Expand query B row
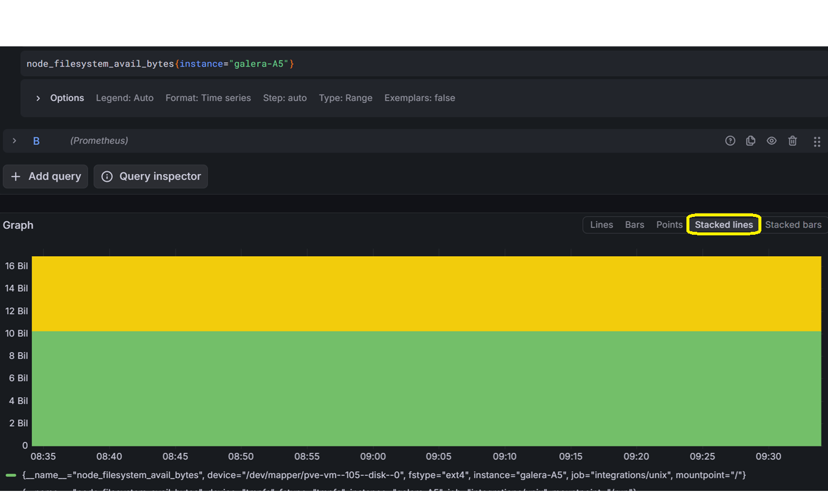The height and width of the screenshot is (504, 828). 15,141
